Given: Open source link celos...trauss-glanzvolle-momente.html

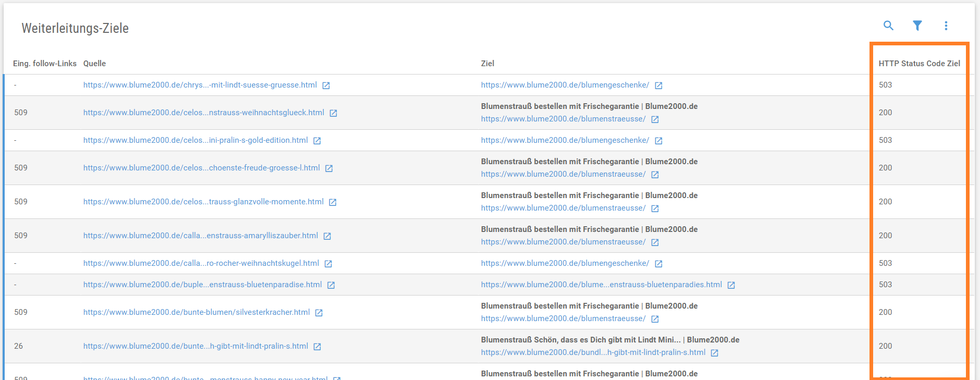Looking at the screenshot, I should coord(203,202).
